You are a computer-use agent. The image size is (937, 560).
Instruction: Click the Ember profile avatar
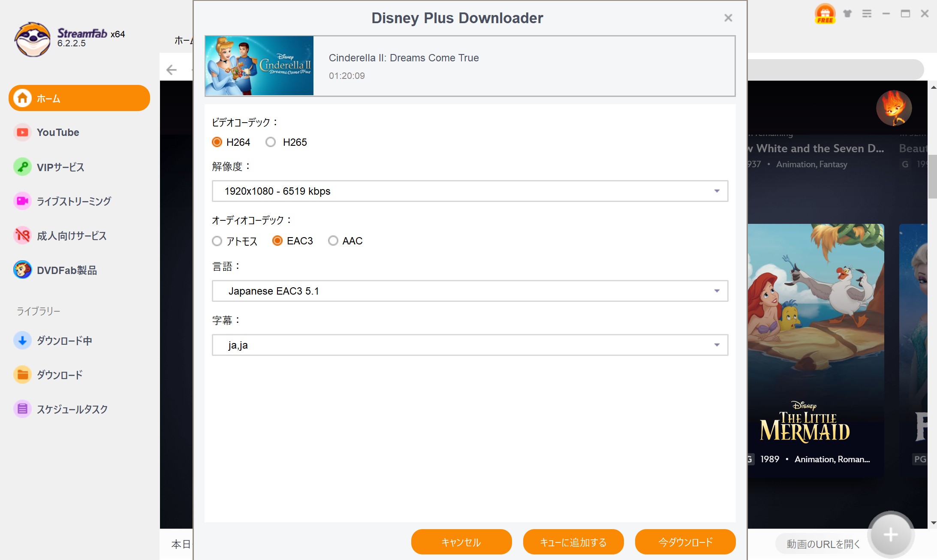894,108
